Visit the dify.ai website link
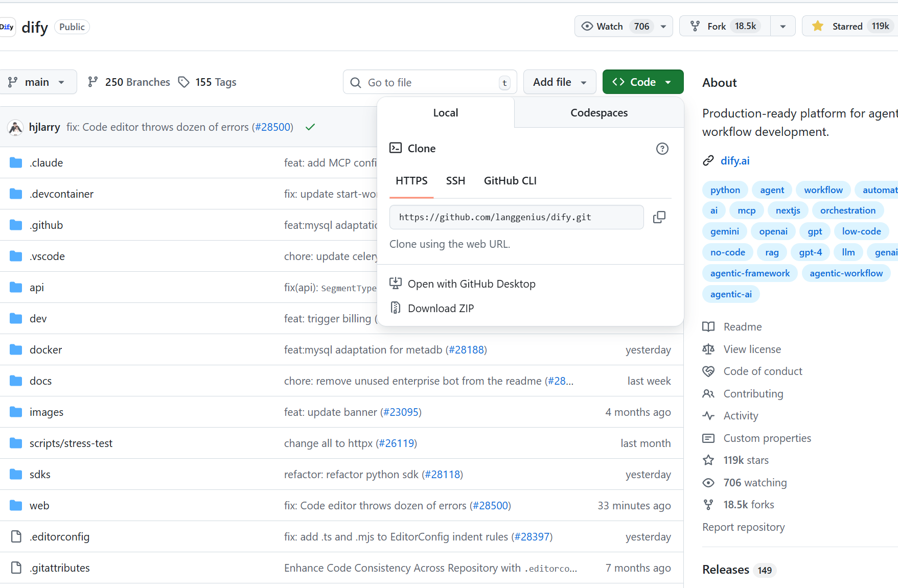 tap(735, 160)
